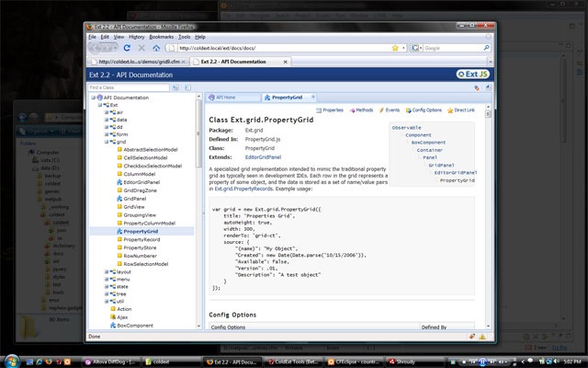The width and height of the screenshot is (588, 368).
Task: Click Observable in the class hierarchy
Action: 406,128
